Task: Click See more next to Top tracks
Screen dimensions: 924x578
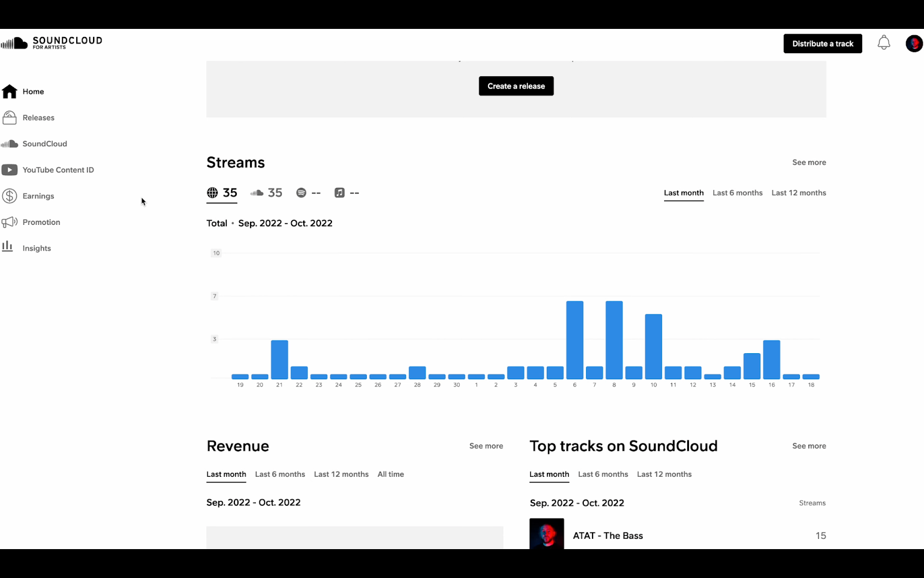Action: click(x=809, y=446)
